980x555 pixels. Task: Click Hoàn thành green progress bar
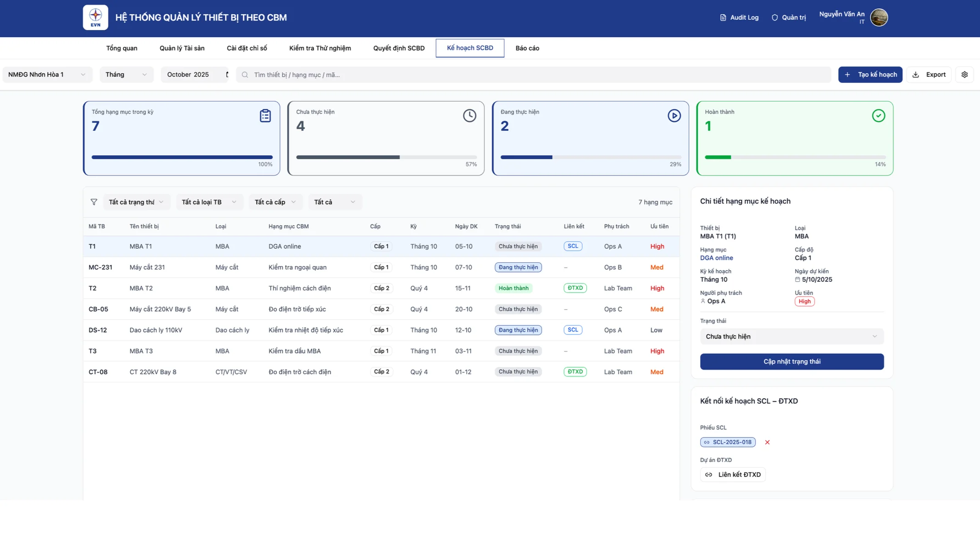(795, 157)
